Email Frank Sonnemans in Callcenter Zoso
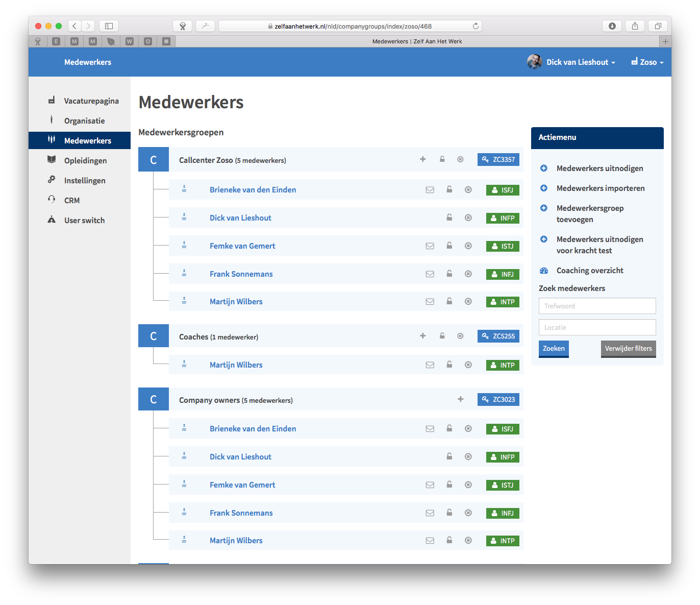 (430, 274)
